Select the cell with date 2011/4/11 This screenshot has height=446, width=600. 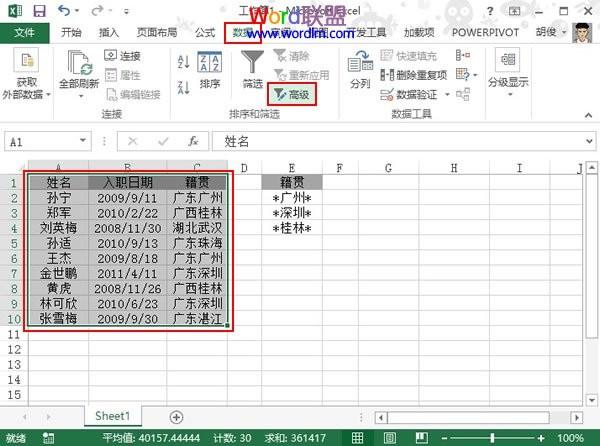click(x=127, y=273)
